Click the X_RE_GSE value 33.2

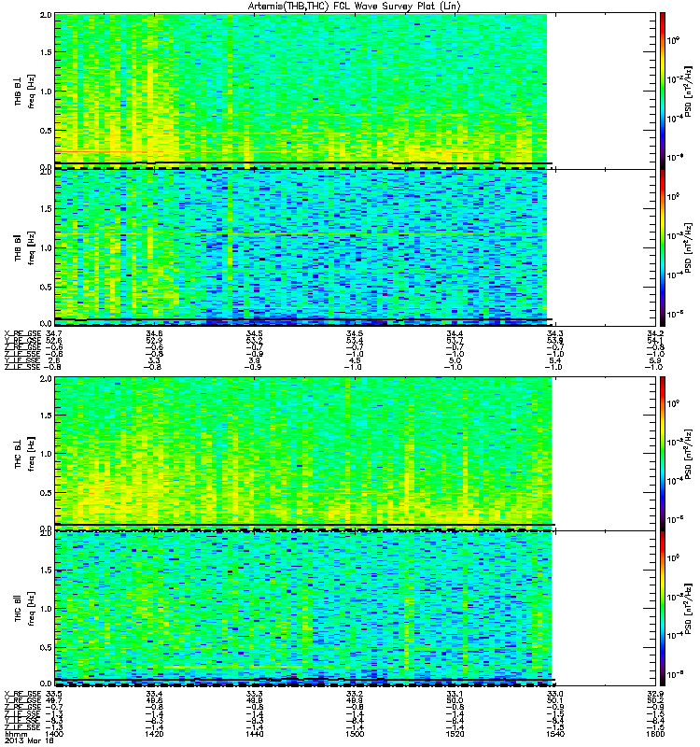click(x=355, y=694)
